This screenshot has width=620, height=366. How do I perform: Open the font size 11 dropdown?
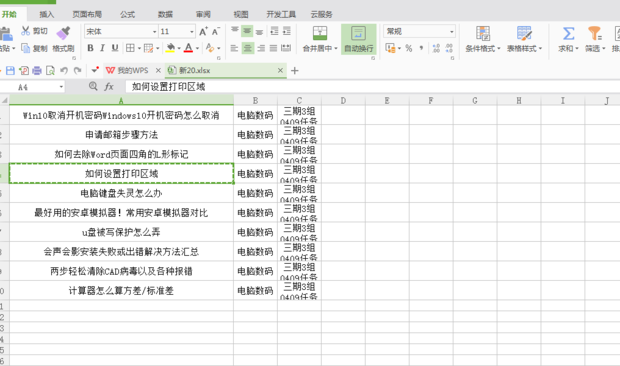(x=191, y=32)
